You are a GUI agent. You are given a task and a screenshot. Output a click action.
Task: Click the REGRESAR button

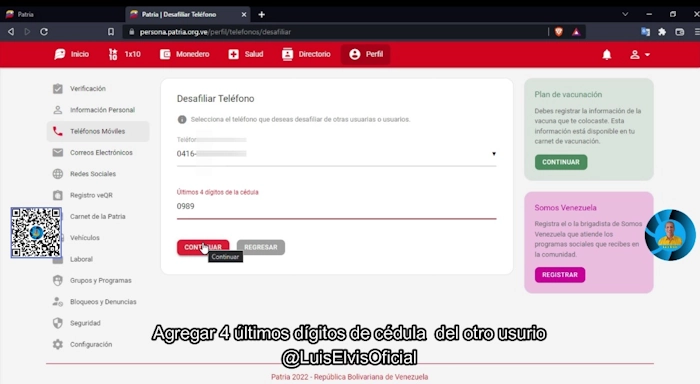tap(261, 247)
